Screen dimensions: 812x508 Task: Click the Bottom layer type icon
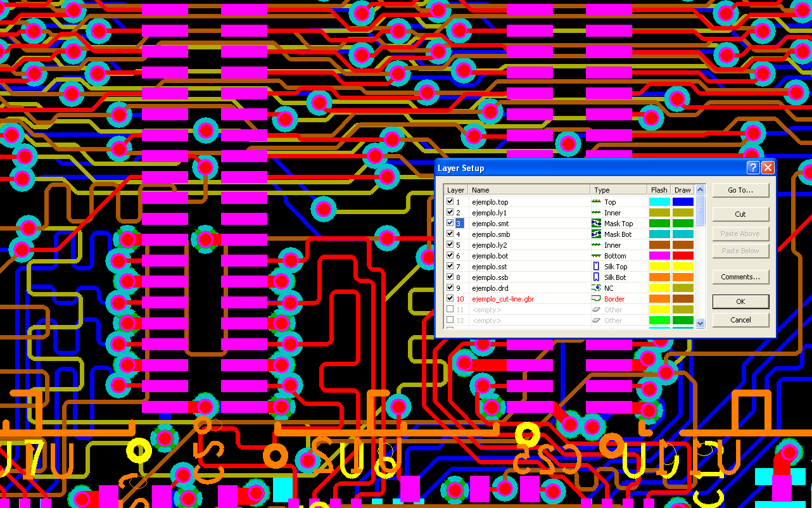[595, 256]
